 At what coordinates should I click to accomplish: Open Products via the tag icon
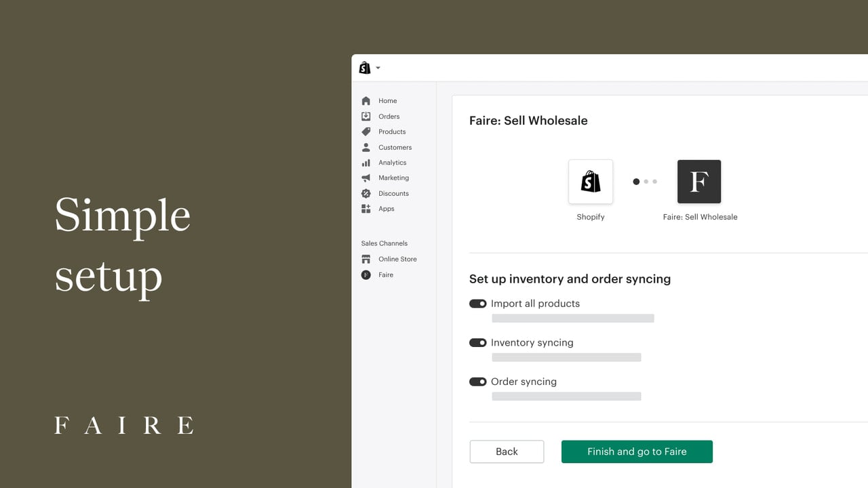click(x=366, y=131)
